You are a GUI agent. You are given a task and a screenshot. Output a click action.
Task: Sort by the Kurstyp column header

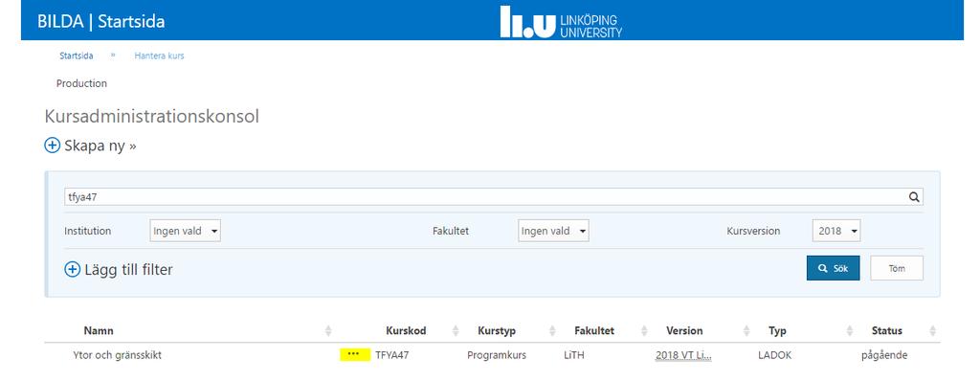point(497,330)
